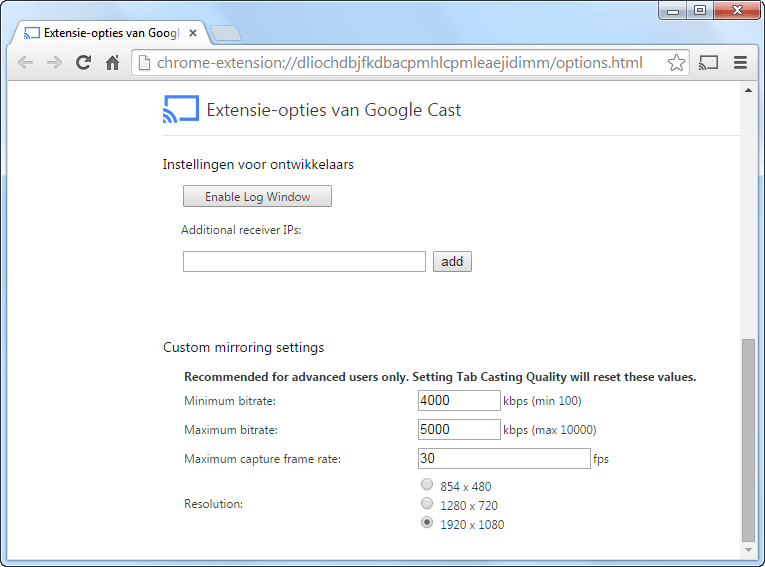
Task: Click the Maximum bitrate input field
Action: [x=459, y=429]
